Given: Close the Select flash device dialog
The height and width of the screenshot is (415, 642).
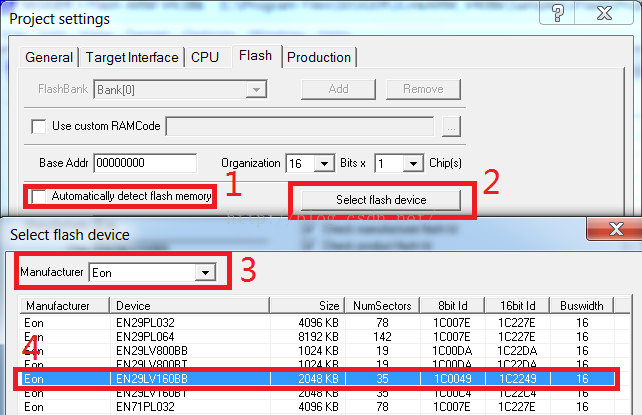Looking at the screenshot, I should pos(616,229).
